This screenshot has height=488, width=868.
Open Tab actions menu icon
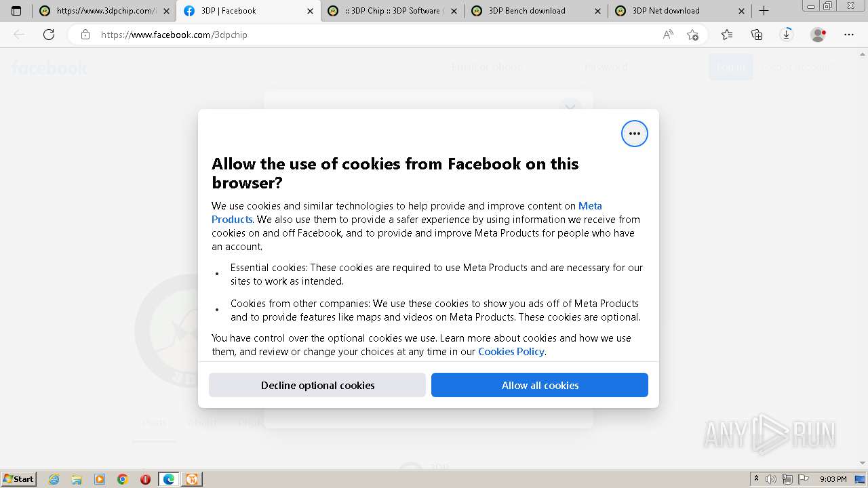[16, 11]
